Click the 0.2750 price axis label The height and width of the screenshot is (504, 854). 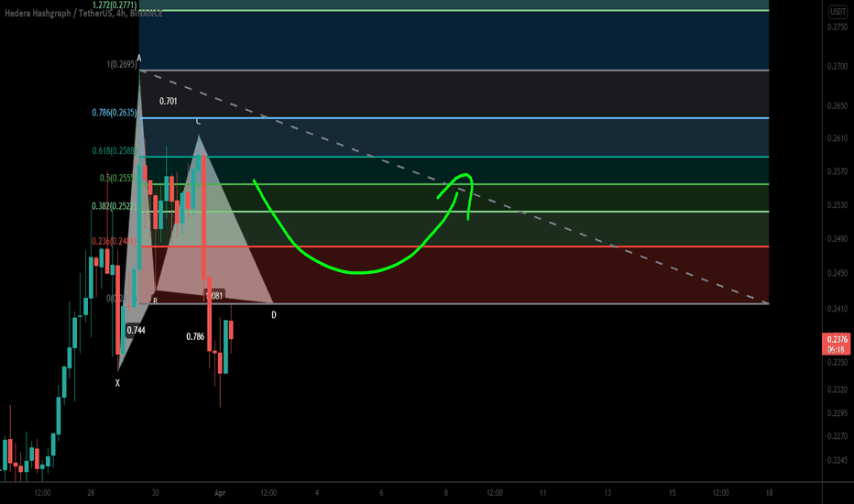[x=838, y=27]
